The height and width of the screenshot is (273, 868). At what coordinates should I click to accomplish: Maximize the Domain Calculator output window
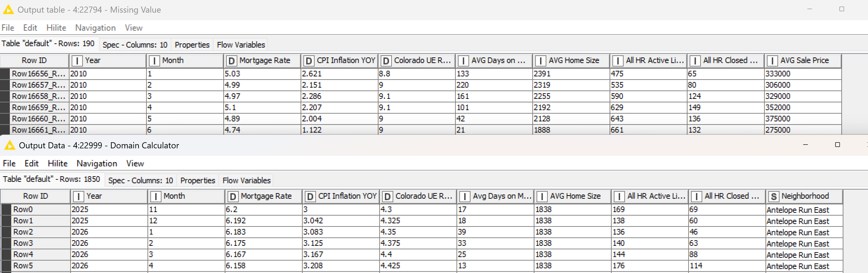coord(837,145)
